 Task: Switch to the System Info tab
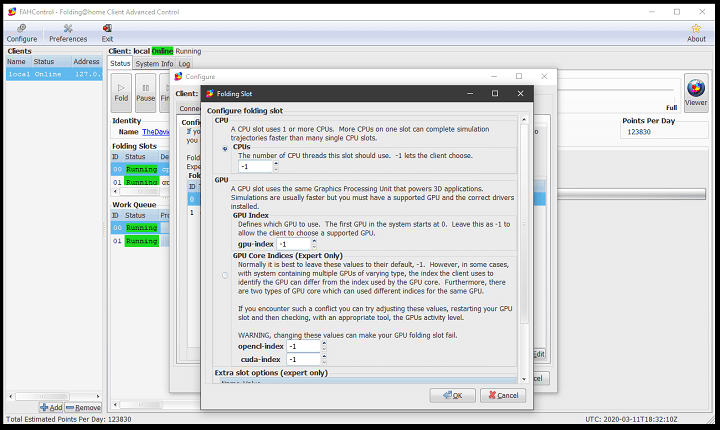(154, 63)
